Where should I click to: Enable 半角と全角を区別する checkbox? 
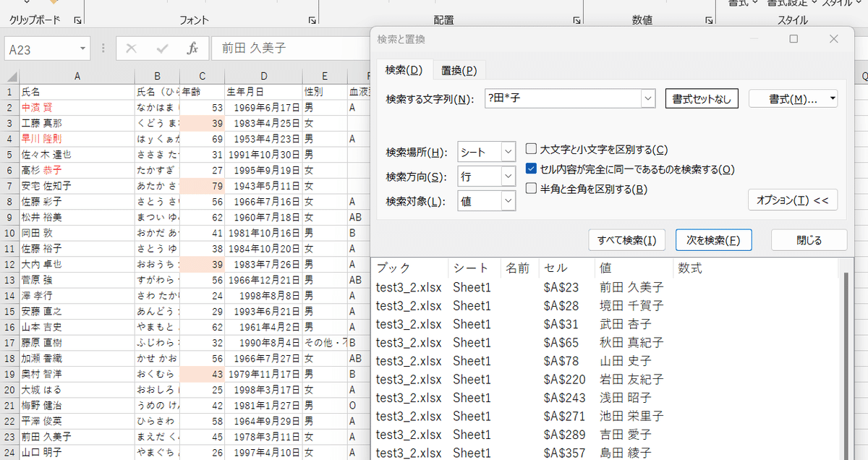coord(532,189)
